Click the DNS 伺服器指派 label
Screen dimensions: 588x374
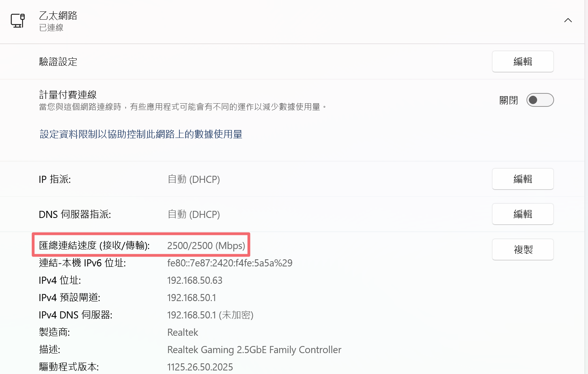coord(75,214)
